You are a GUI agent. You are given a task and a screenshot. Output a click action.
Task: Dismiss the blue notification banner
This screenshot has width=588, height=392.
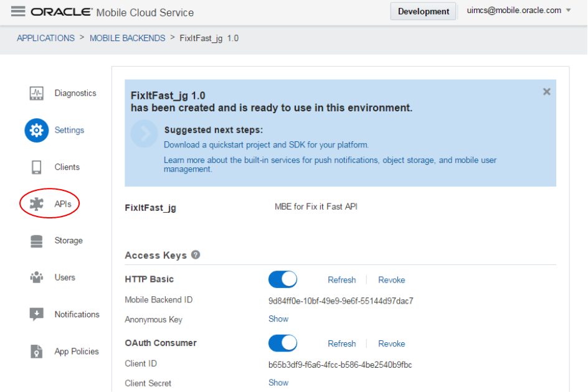click(546, 91)
